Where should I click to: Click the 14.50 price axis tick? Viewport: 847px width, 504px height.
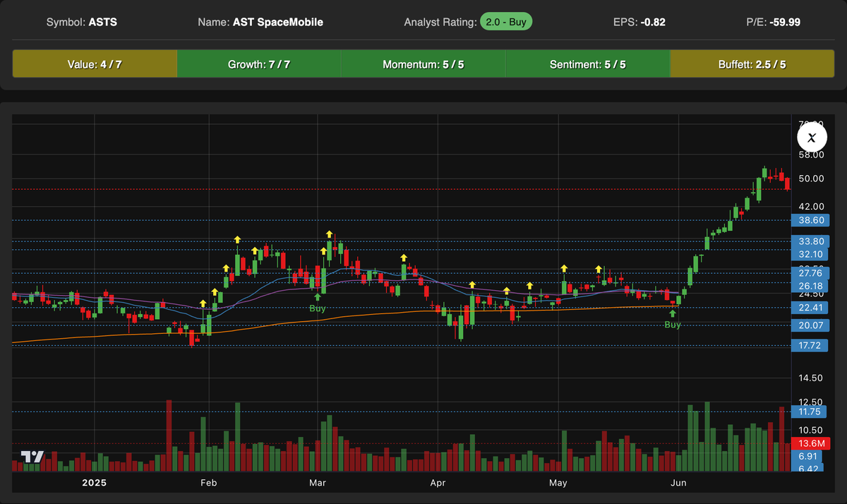point(811,379)
